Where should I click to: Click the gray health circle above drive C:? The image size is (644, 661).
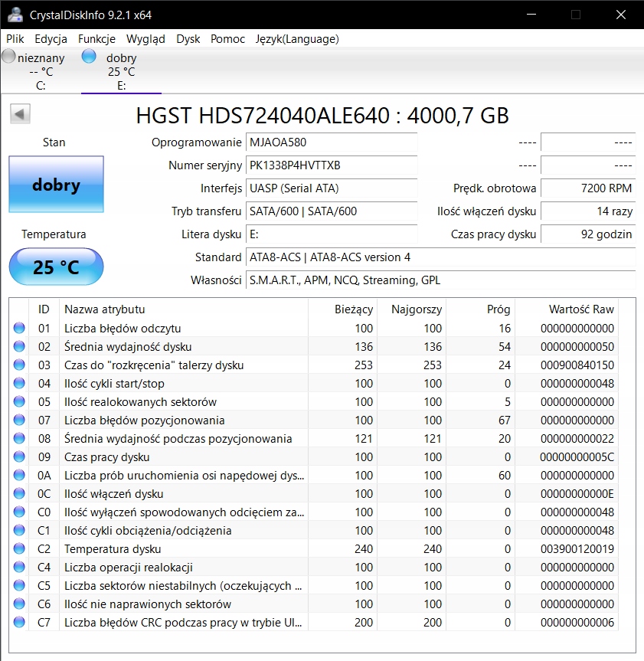8,56
